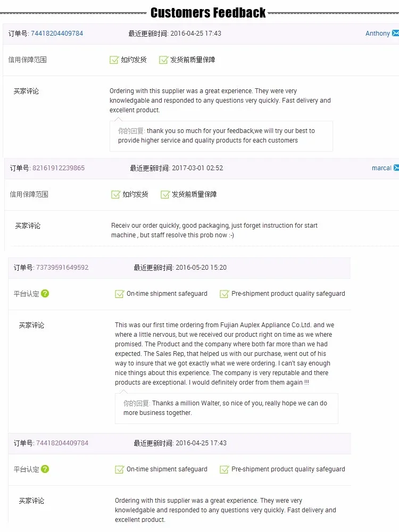Toggle 如约发货 checkbox in Anthony's order
This screenshot has width=399, height=532.
point(114,60)
